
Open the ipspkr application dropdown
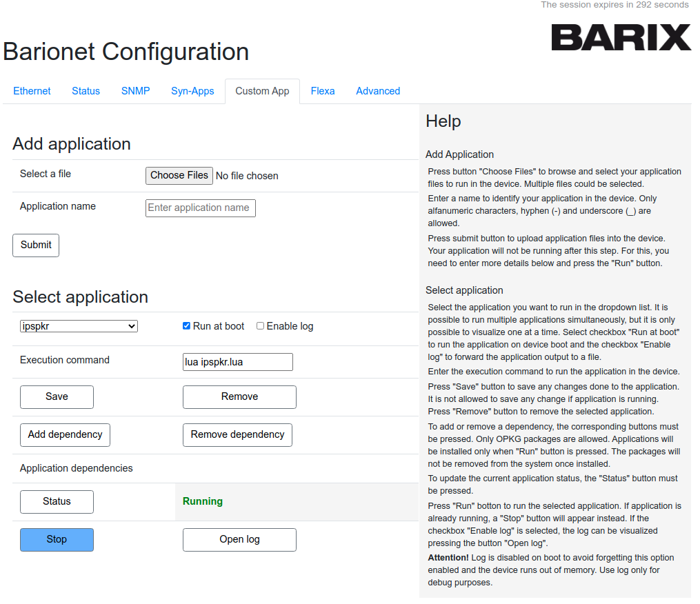tap(79, 326)
